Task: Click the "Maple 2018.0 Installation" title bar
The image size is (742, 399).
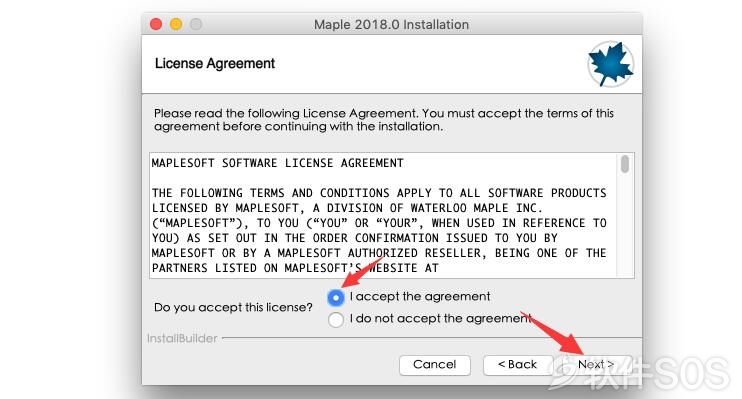Action: point(391,24)
